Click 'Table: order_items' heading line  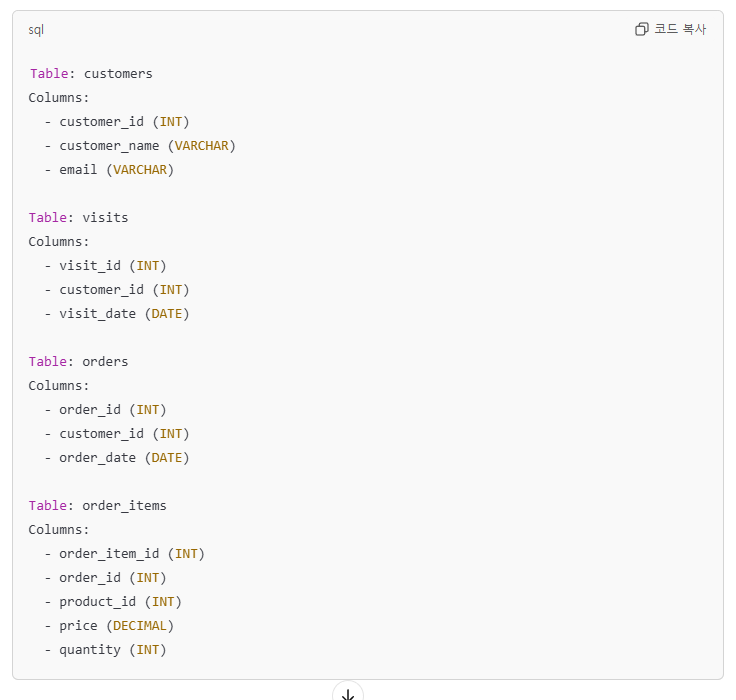point(98,506)
